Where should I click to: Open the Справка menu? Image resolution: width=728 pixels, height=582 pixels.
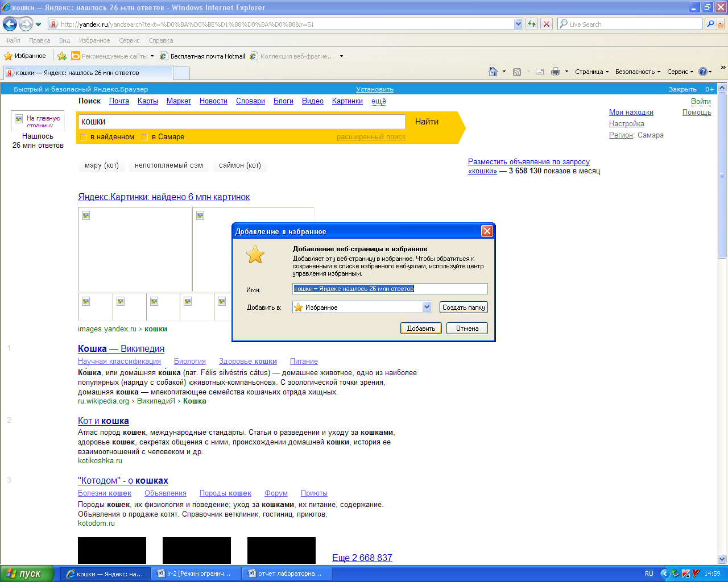161,40
